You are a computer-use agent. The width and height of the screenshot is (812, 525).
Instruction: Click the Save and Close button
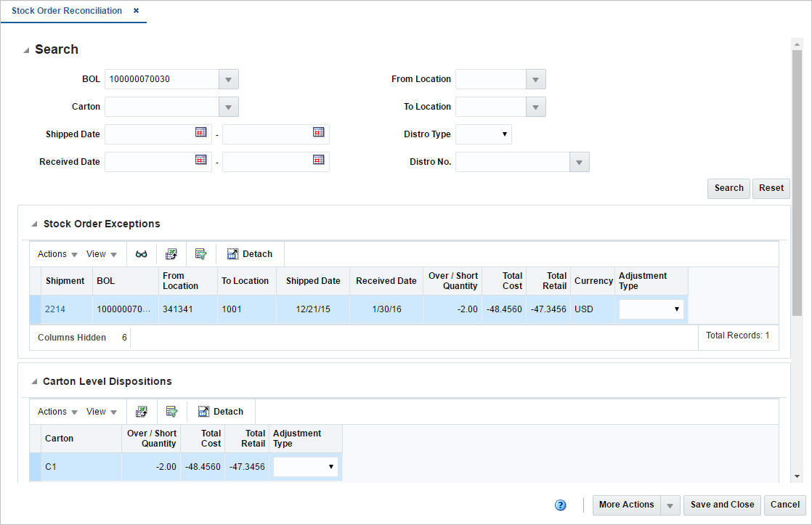[x=722, y=505]
